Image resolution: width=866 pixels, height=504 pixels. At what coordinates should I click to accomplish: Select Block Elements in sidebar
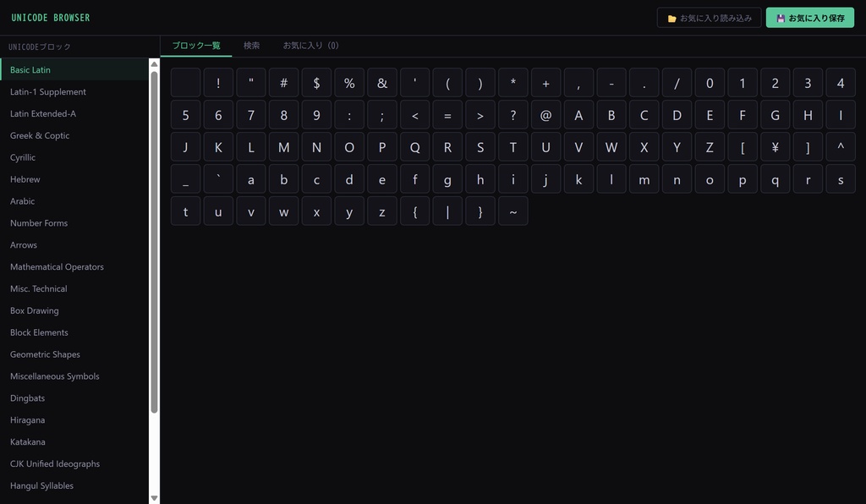pyautogui.click(x=74, y=332)
